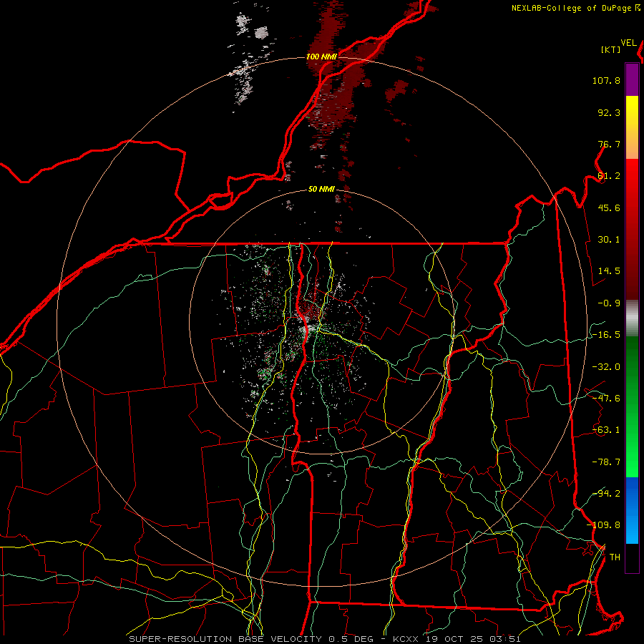This screenshot has height=644, width=644.
Task: Click the 45.6 velocity scale value
Action: pos(609,208)
